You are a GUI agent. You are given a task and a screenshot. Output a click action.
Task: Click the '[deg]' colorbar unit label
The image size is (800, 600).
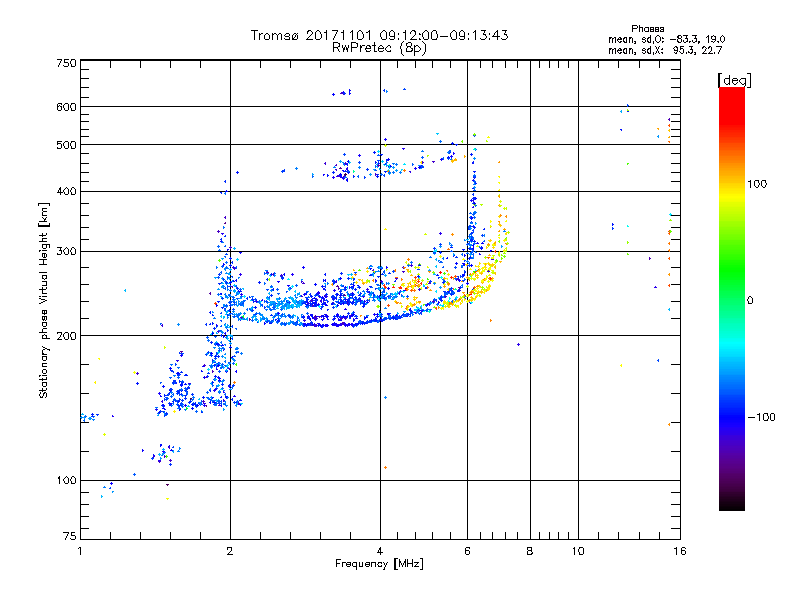coord(734,80)
